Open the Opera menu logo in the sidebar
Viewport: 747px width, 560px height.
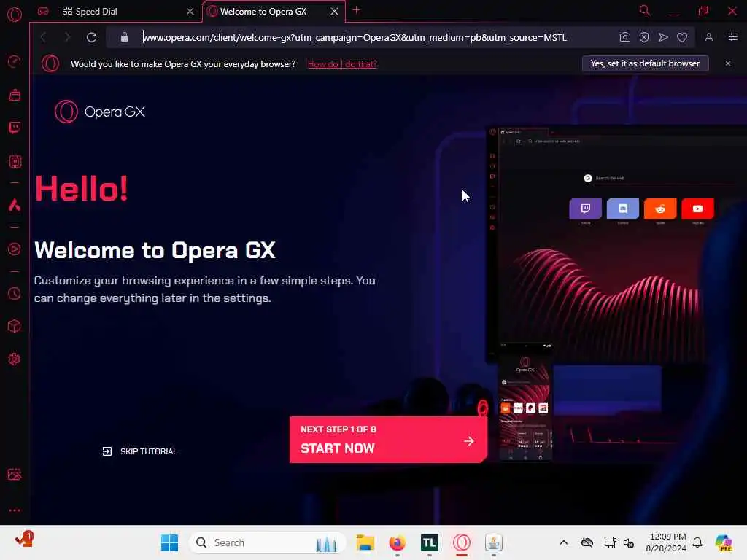tap(15, 15)
